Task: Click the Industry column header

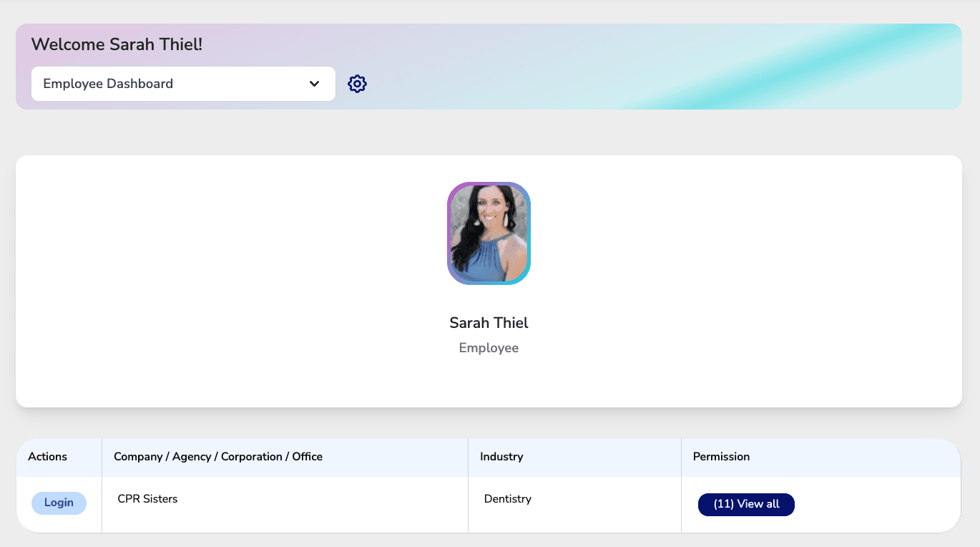Action: pos(501,457)
